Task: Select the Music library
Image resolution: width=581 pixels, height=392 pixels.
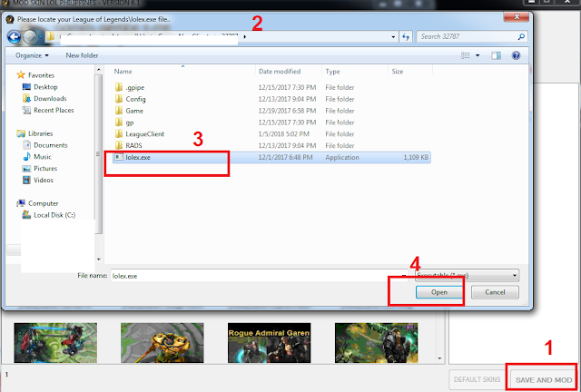Action: (36, 157)
